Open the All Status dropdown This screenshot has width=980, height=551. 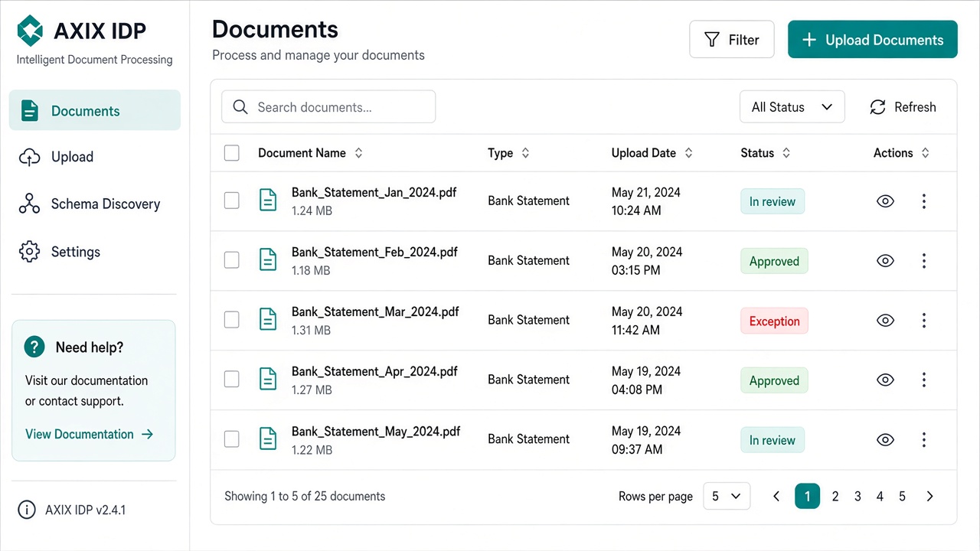pos(792,107)
